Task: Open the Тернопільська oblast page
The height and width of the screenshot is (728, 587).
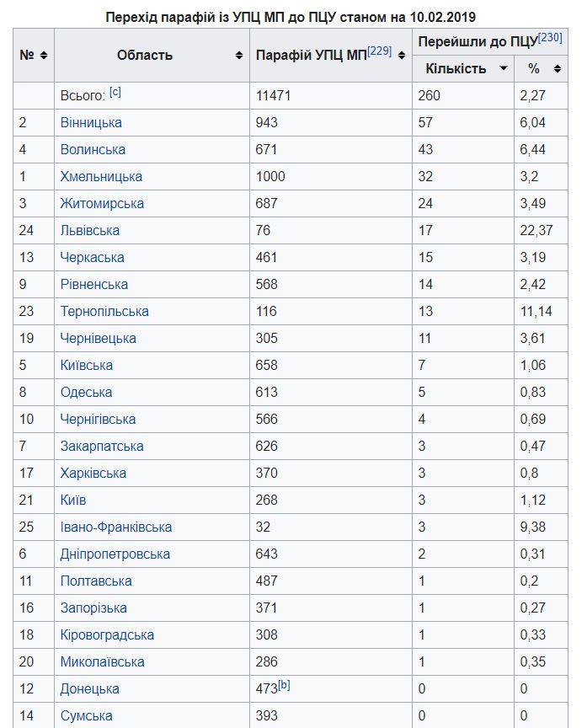Action: (104, 311)
